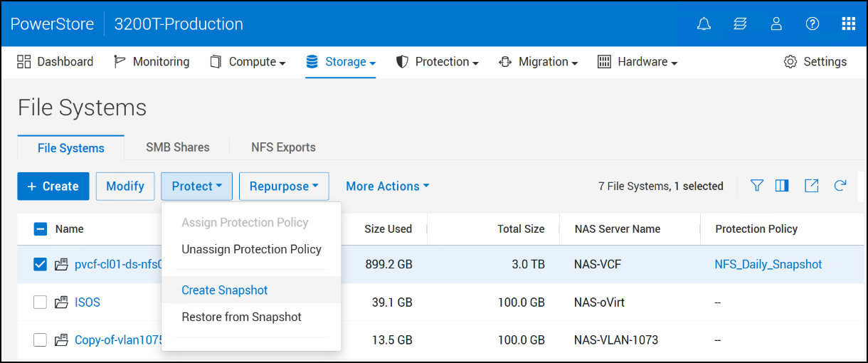Viewport: 868px width, 363px height.
Task: Choose Unassign Protection Policy
Action: tap(252, 250)
